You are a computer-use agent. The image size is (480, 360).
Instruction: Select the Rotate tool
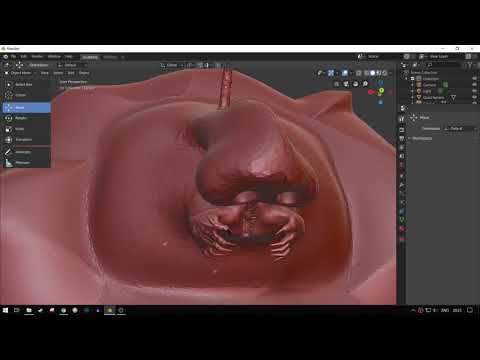click(27, 118)
